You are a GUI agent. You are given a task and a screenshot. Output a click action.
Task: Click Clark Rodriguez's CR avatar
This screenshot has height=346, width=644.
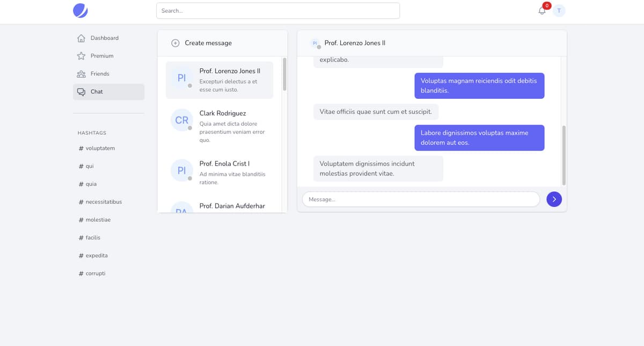coord(181,120)
